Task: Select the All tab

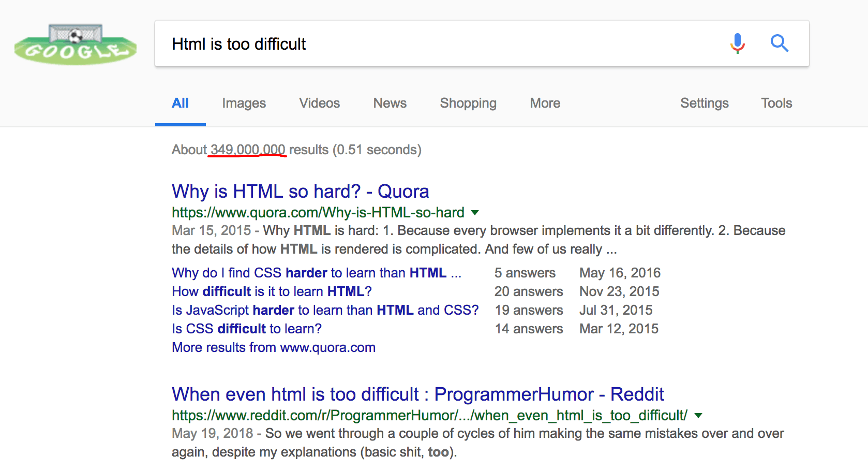Action: [180, 103]
